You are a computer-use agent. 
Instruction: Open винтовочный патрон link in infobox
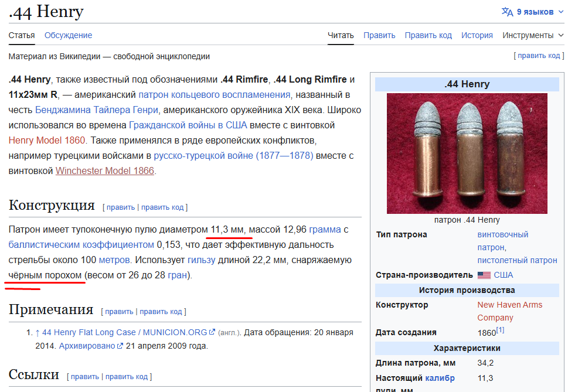point(502,241)
